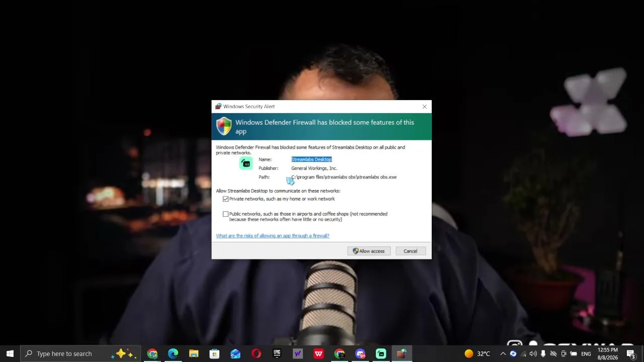
Task: Open the Windows Start menu
Action: pyautogui.click(x=10, y=353)
